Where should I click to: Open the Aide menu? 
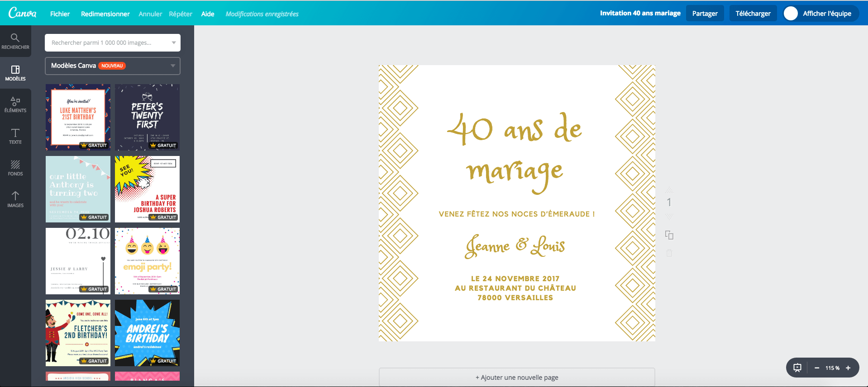click(x=208, y=14)
